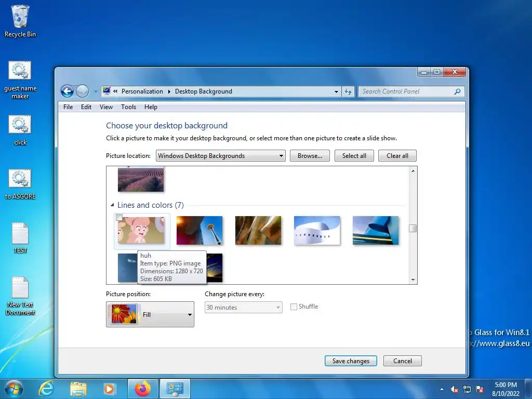Image resolution: width=532 pixels, height=399 pixels.
Task: Launch Internet Explorer from taskbar
Action: (46, 389)
